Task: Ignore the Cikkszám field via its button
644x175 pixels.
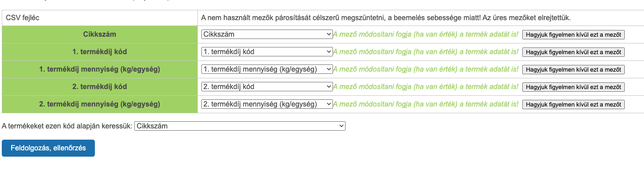Action: [x=573, y=34]
